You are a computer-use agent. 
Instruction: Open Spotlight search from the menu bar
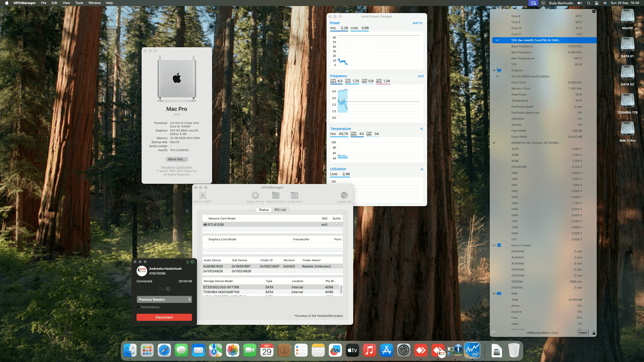[x=588, y=3]
